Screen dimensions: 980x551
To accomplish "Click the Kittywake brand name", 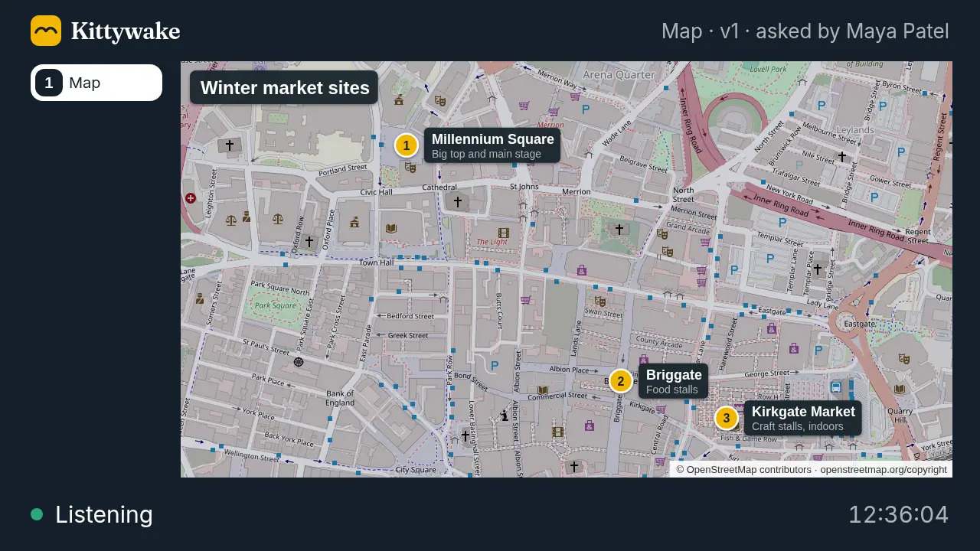I will click(x=126, y=31).
